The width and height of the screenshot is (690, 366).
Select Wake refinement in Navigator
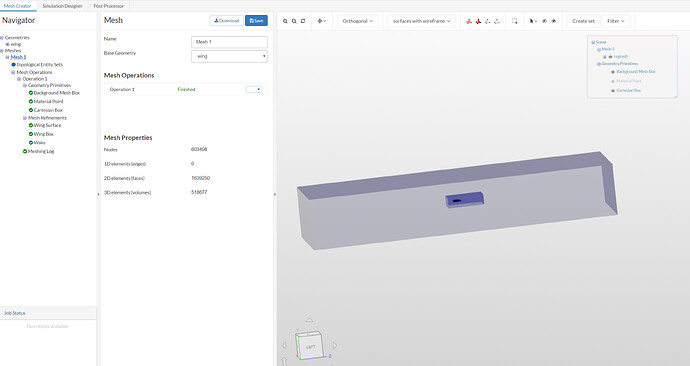[40, 143]
